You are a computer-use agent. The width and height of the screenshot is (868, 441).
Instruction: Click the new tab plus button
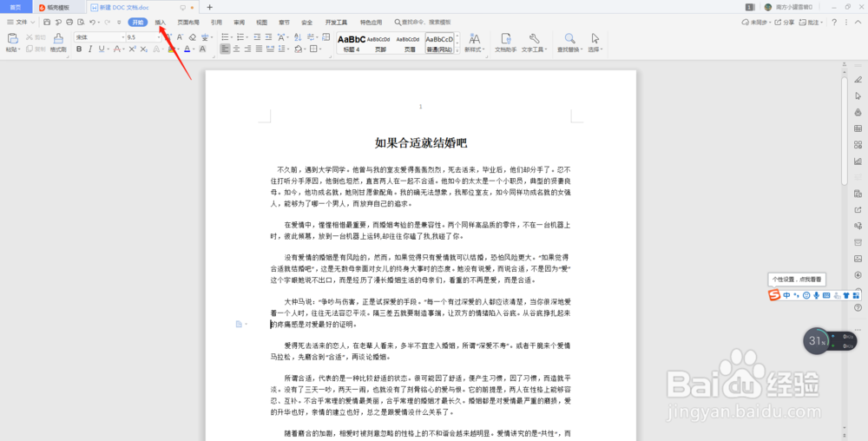[209, 7]
